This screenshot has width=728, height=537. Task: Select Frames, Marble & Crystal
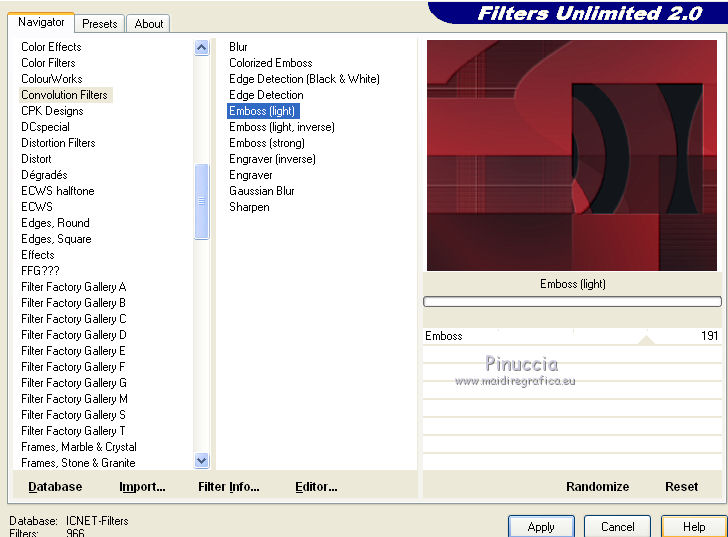(x=79, y=447)
